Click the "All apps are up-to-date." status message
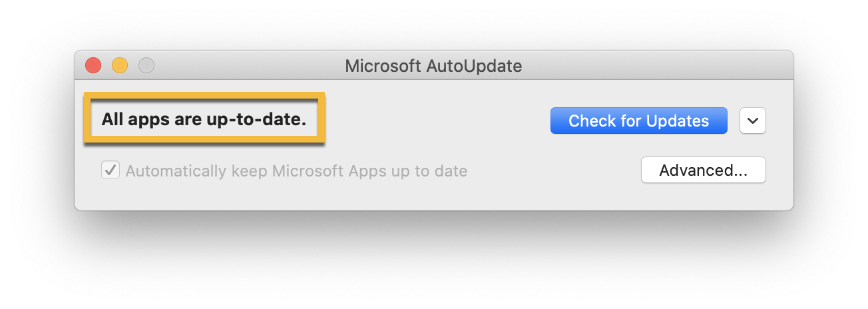This screenshot has height=309, width=868. click(x=204, y=120)
